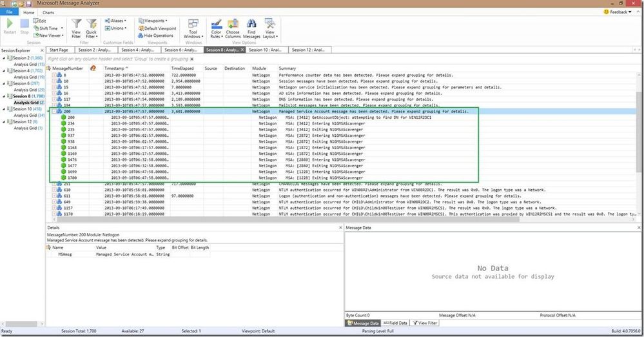This screenshot has height=337, width=644.
Task: Open the Tool Windows menu
Action: click(x=193, y=28)
